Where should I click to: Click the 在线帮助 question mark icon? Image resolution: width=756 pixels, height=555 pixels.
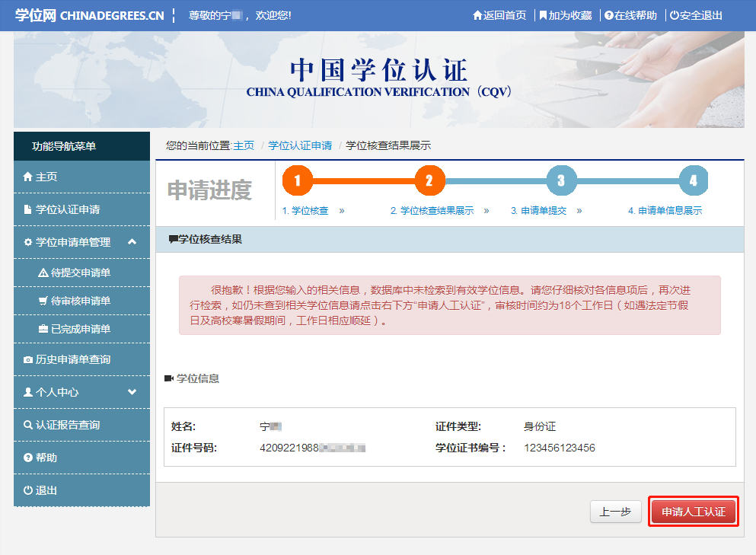(608, 15)
